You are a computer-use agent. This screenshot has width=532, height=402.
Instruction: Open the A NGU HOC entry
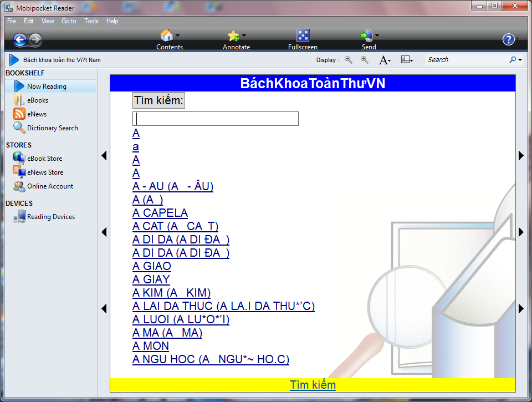211,359
